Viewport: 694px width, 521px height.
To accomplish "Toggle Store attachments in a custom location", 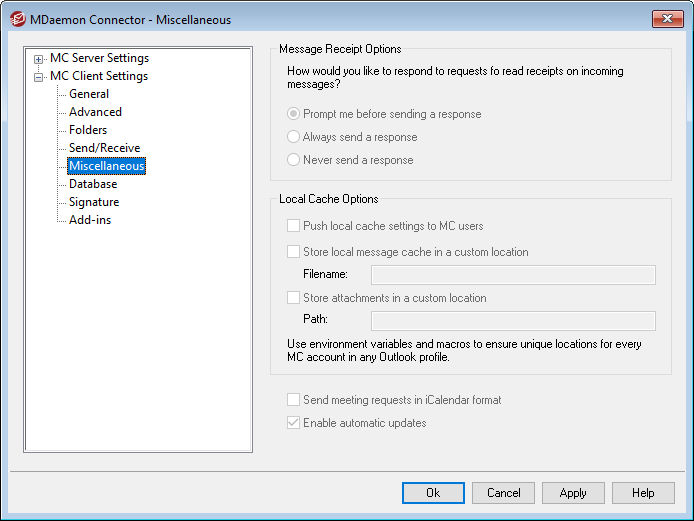I will tap(293, 298).
